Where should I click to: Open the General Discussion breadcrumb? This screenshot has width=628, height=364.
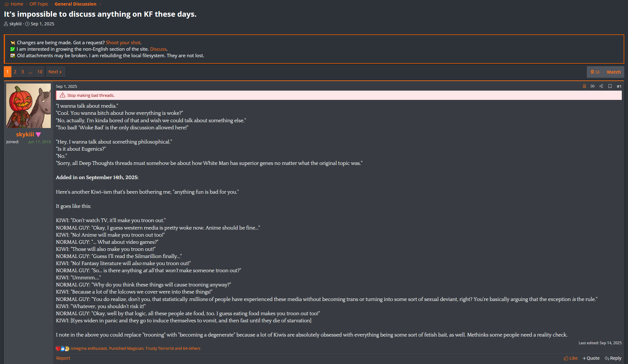pyautogui.click(x=75, y=4)
